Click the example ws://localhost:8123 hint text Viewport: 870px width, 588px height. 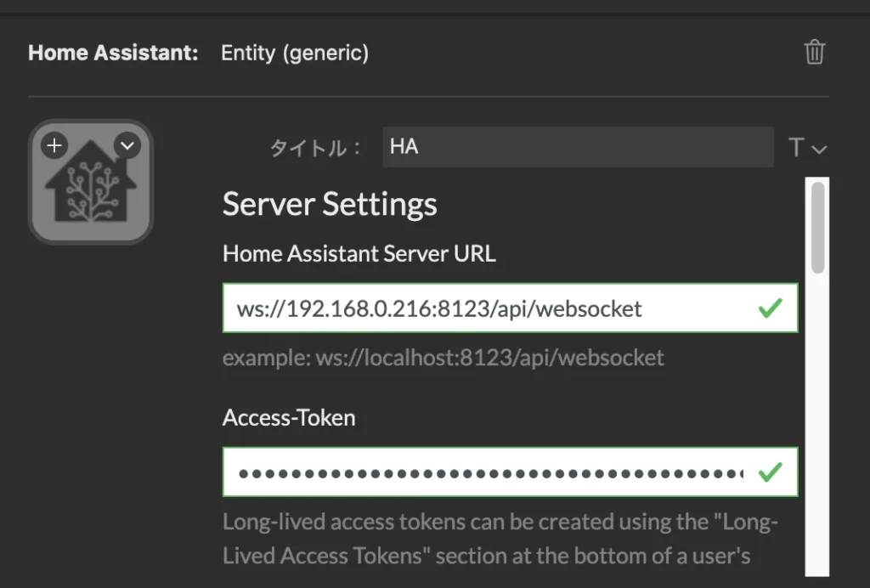click(x=443, y=358)
